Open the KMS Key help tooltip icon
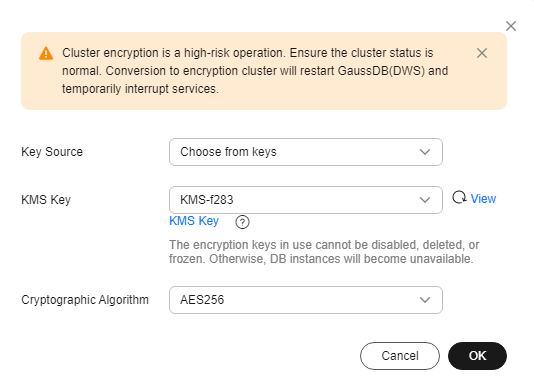The height and width of the screenshot is (384, 534). [242, 222]
